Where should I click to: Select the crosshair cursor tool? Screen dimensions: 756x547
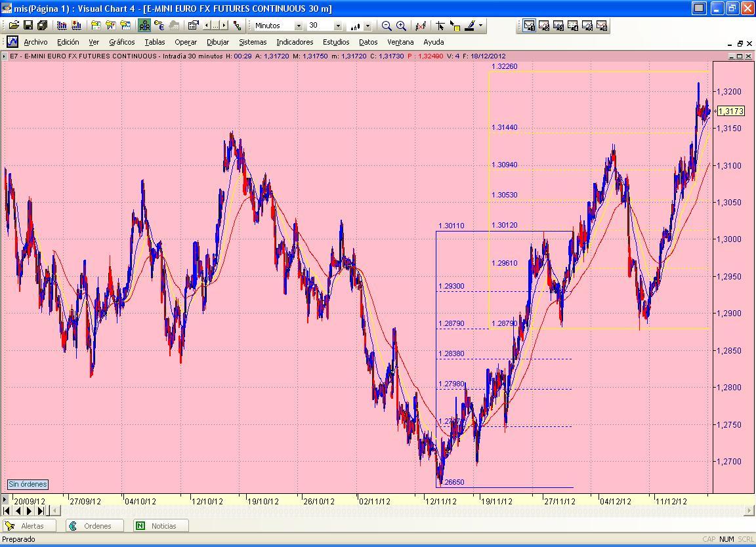pos(440,26)
